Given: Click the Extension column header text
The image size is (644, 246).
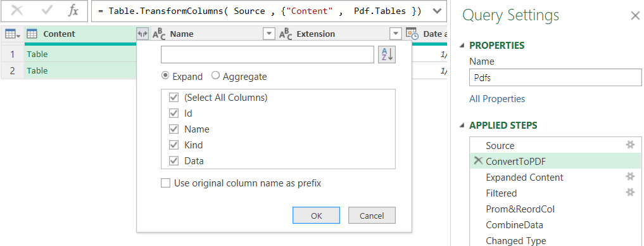Looking at the screenshot, I should 316,34.
